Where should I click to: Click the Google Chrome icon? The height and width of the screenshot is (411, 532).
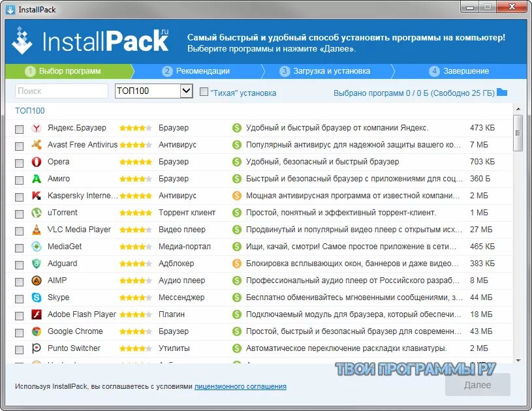coord(37,331)
